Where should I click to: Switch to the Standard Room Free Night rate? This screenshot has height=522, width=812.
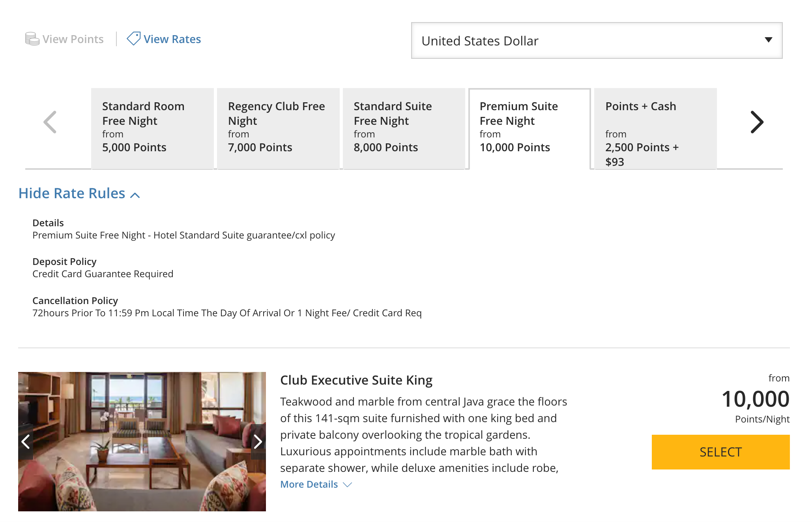click(152, 126)
